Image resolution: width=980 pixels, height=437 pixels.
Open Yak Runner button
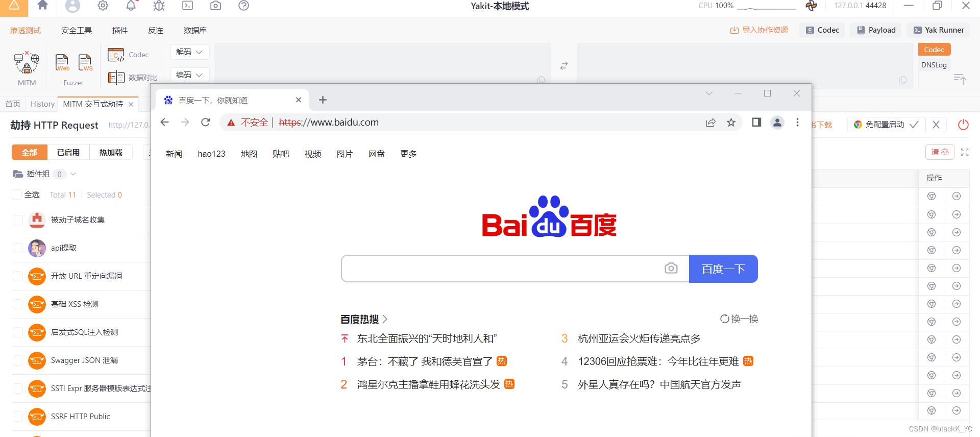click(x=939, y=30)
